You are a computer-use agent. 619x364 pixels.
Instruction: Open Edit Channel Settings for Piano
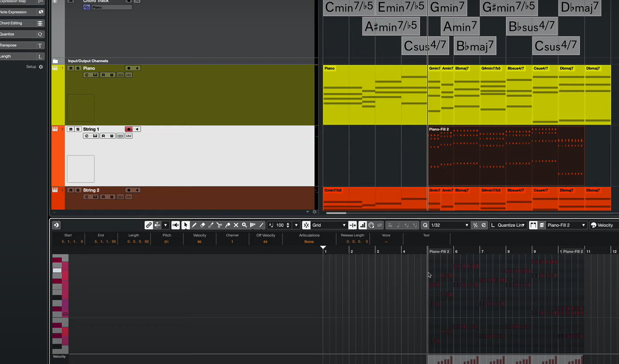point(87,75)
